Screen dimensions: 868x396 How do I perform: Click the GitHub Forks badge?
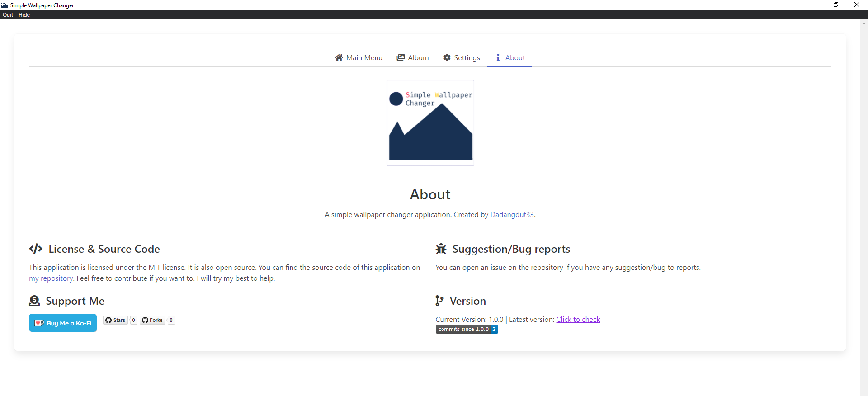[152, 320]
